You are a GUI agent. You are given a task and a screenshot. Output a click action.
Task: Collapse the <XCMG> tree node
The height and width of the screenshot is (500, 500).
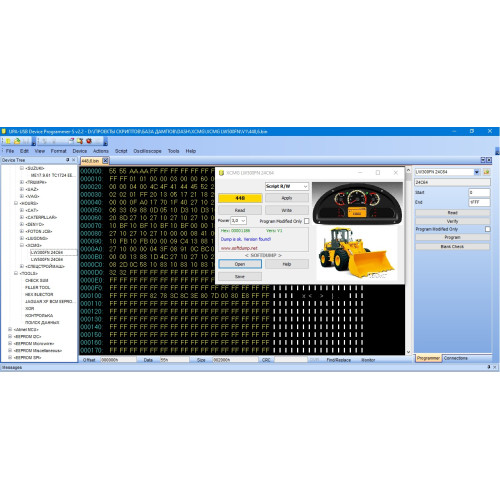[22, 245]
